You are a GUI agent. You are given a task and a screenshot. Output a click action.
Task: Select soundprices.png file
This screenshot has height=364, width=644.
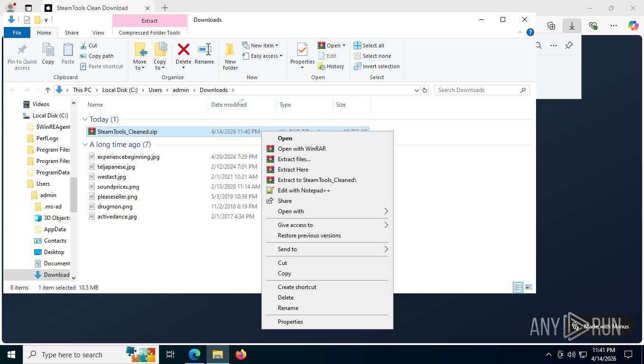click(118, 187)
